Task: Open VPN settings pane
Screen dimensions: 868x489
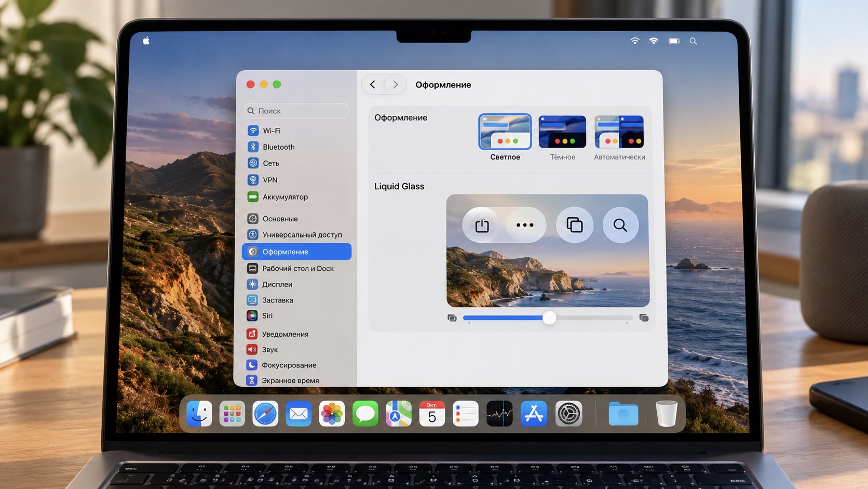Action: (x=296, y=180)
